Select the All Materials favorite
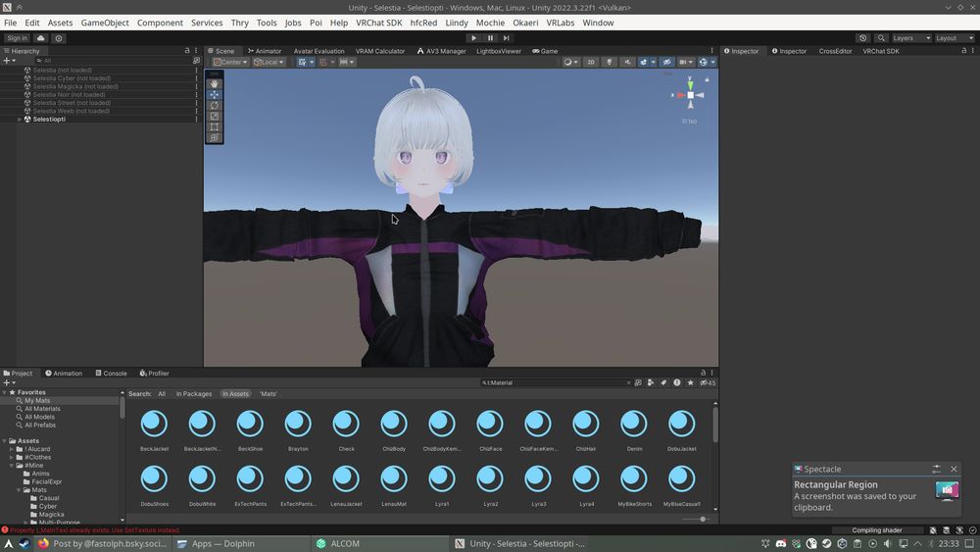This screenshot has height=552, width=980. coord(42,409)
